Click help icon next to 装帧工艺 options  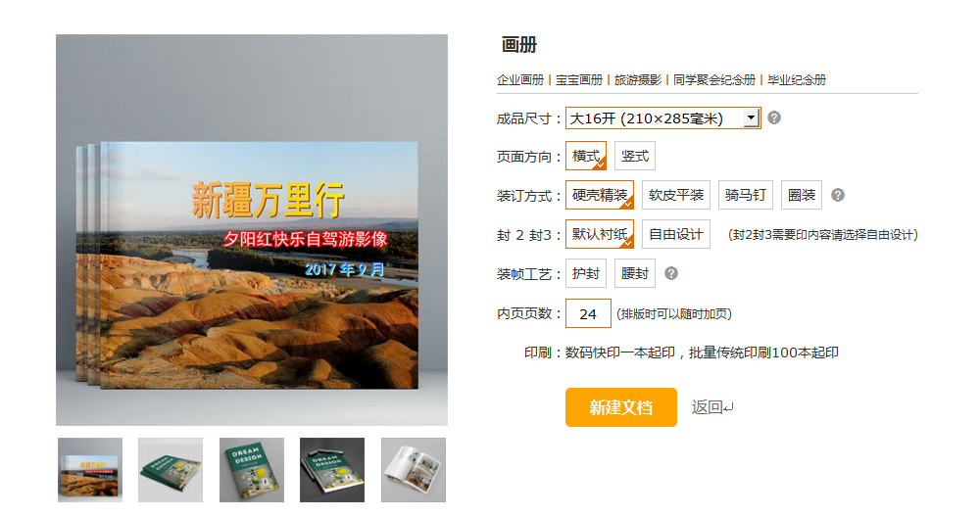670,273
